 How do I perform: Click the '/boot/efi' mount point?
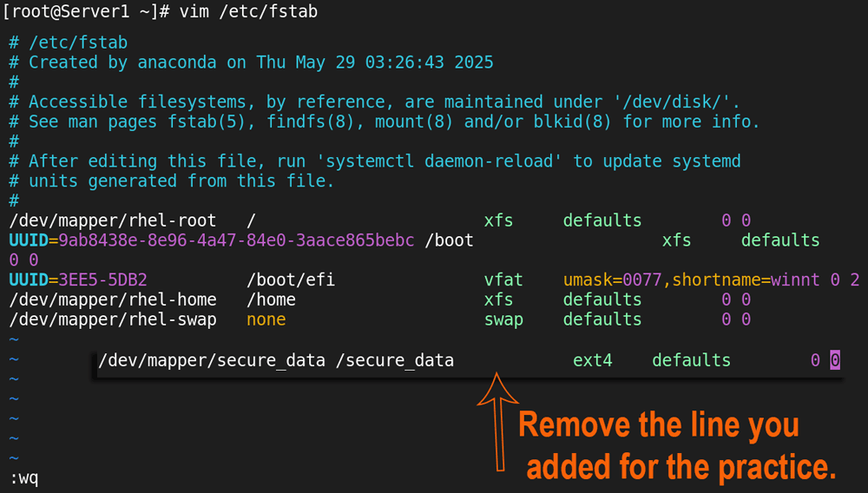tap(291, 280)
